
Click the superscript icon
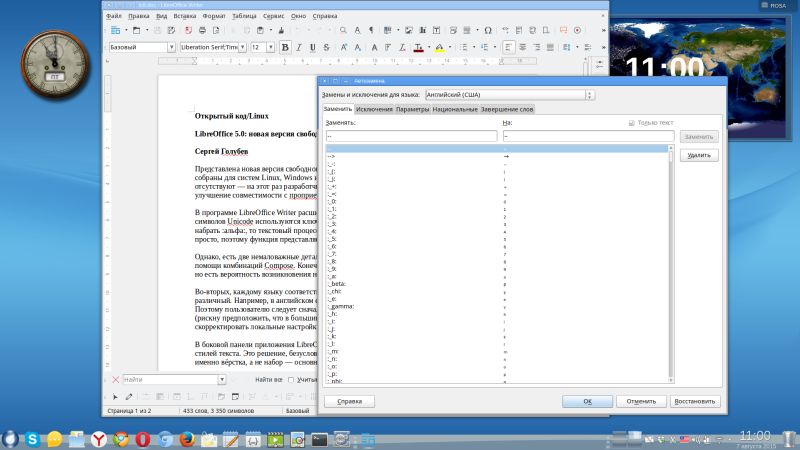344,47
